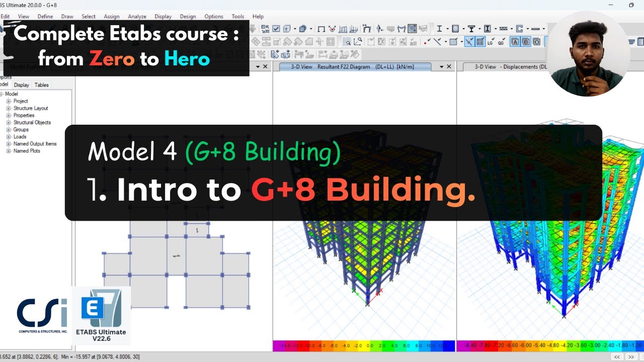The width and height of the screenshot is (644, 362).
Task: Expand the Named Plots tree node
Action: (x=9, y=150)
